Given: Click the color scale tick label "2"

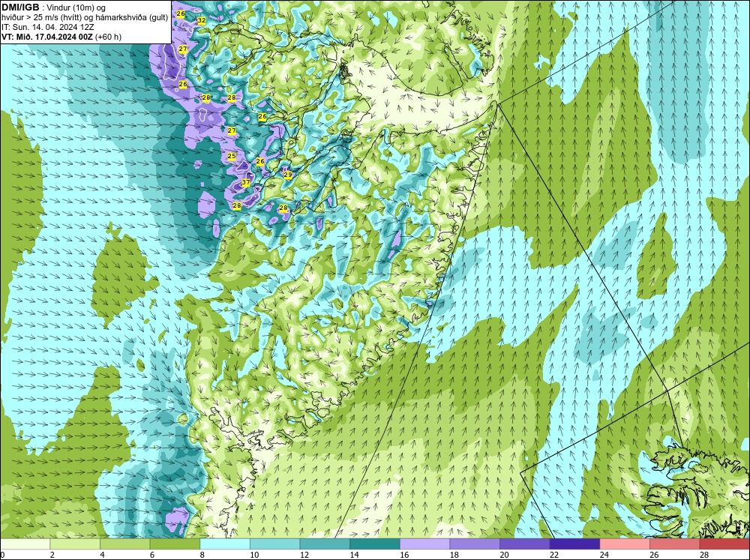Looking at the screenshot, I should click(52, 555).
